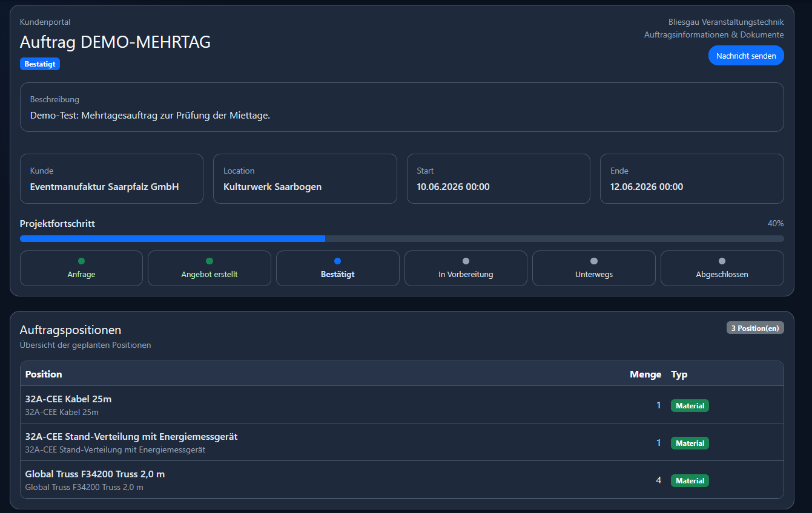The width and height of the screenshot is (812, 513).
Task: Click Material badge in Stand-Verteilung row
Action: point(690,443)
